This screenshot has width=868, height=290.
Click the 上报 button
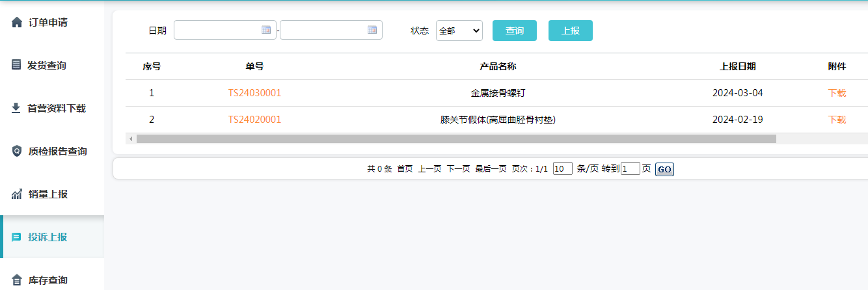click(571, 31)
